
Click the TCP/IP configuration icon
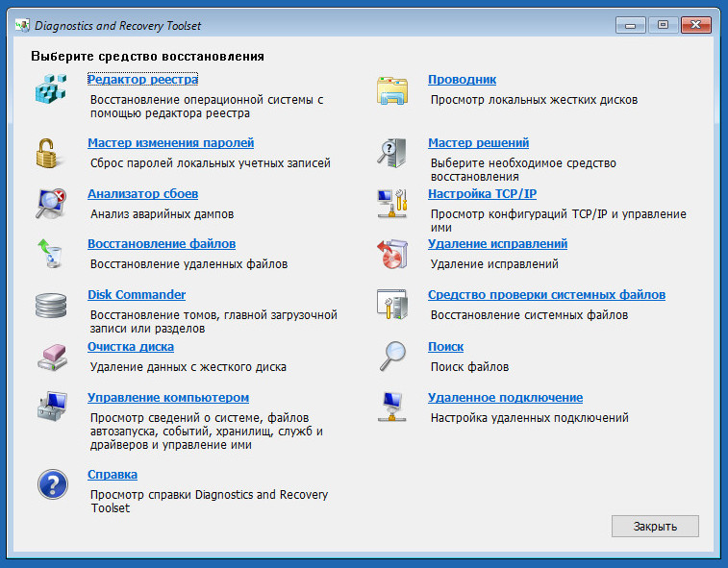pyautogui.click(x=391, y=203)
